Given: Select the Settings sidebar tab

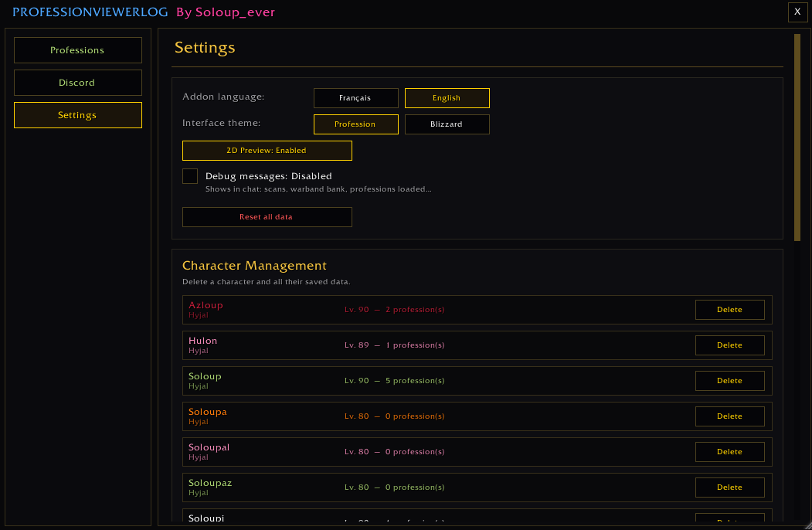Looking at the screenshot, I should coord(78,115).
